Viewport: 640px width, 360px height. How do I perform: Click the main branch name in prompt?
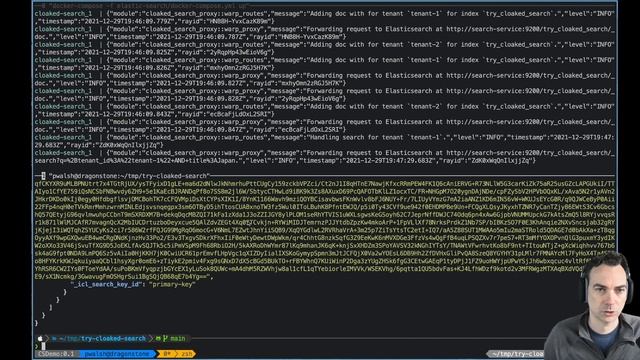point(178,338)
